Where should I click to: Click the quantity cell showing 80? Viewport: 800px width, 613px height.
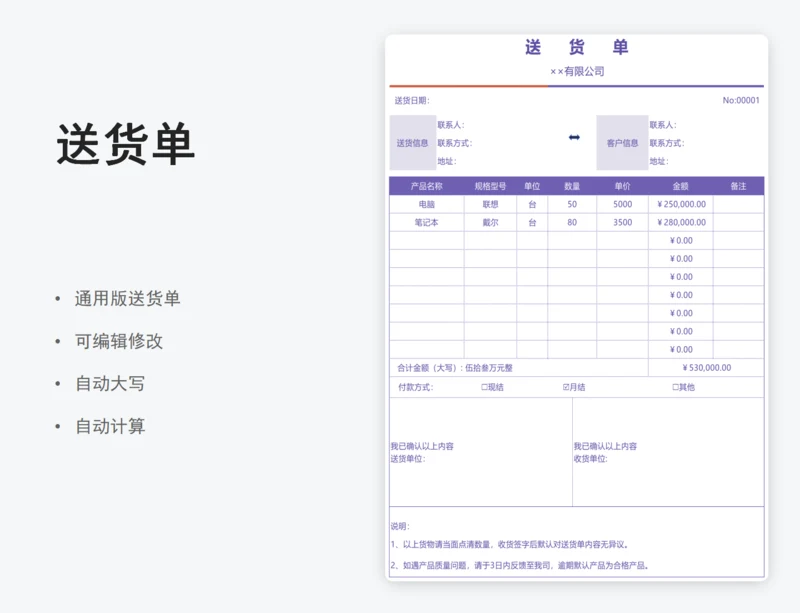[572, 223]
